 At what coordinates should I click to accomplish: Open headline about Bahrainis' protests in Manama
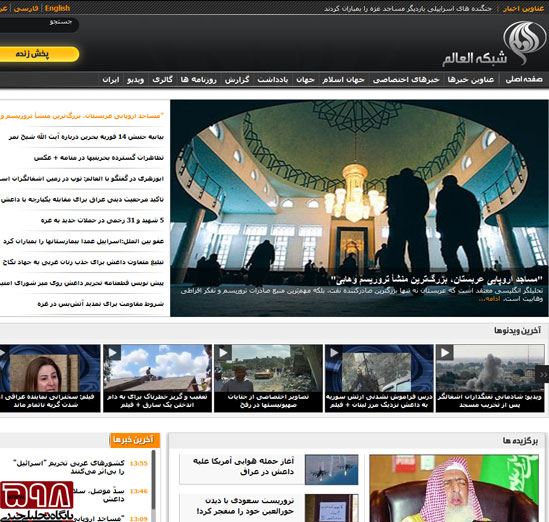pyautogui.click(x=99, y=158)
